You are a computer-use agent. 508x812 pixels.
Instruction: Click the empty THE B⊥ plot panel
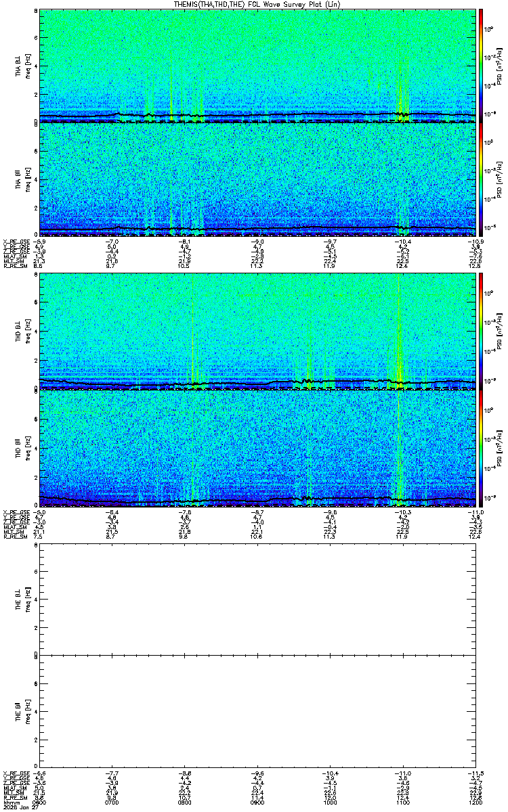(257, 600)
